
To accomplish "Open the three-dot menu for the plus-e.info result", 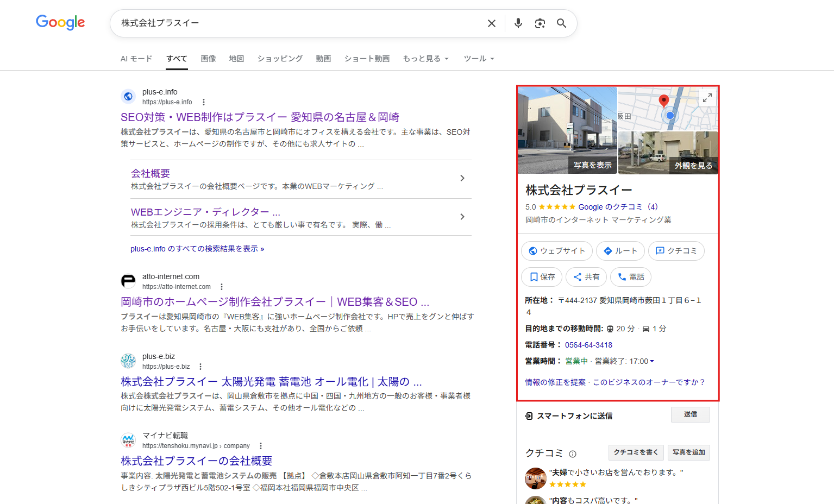I will coord(204,102).
